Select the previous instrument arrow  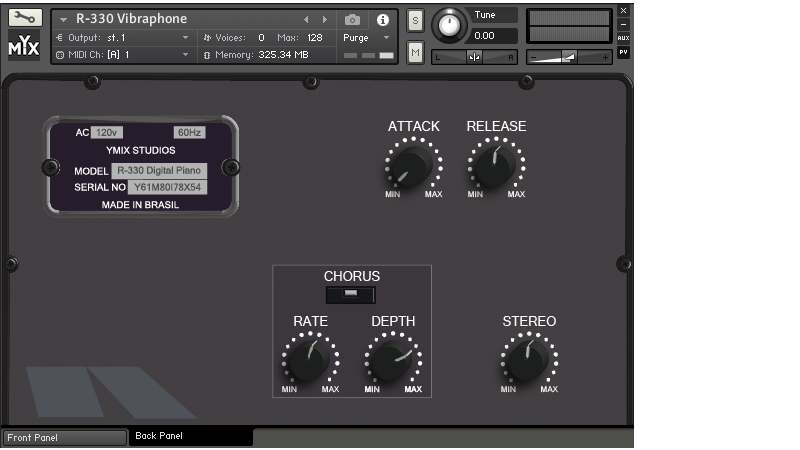click(x=306, y=19)
